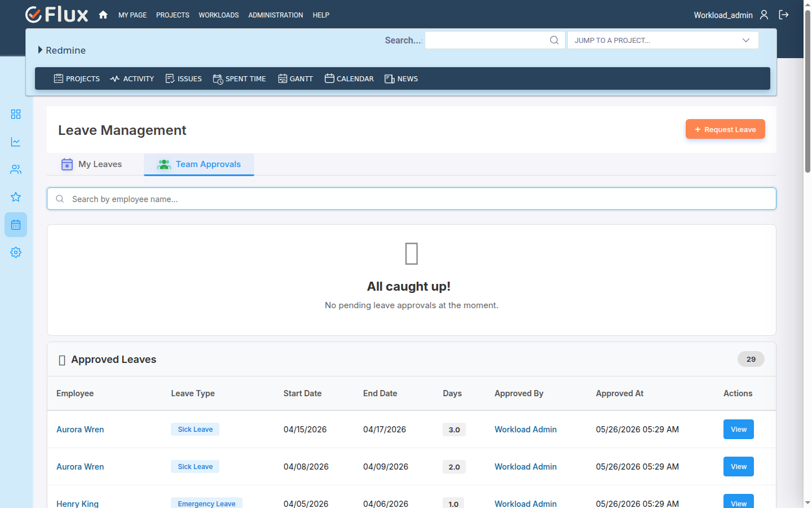Open sidebar users icon

click(x=16, y=169)
